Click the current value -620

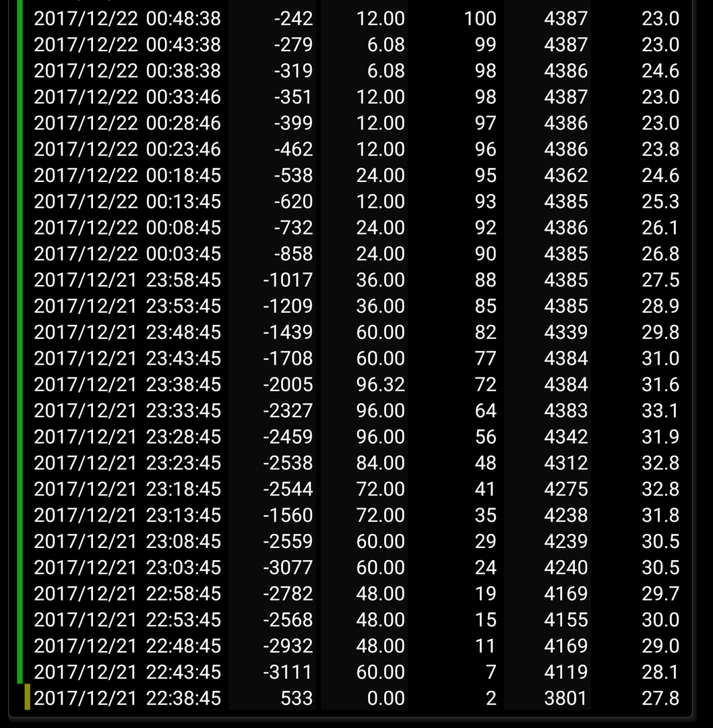tap(293, 202)
